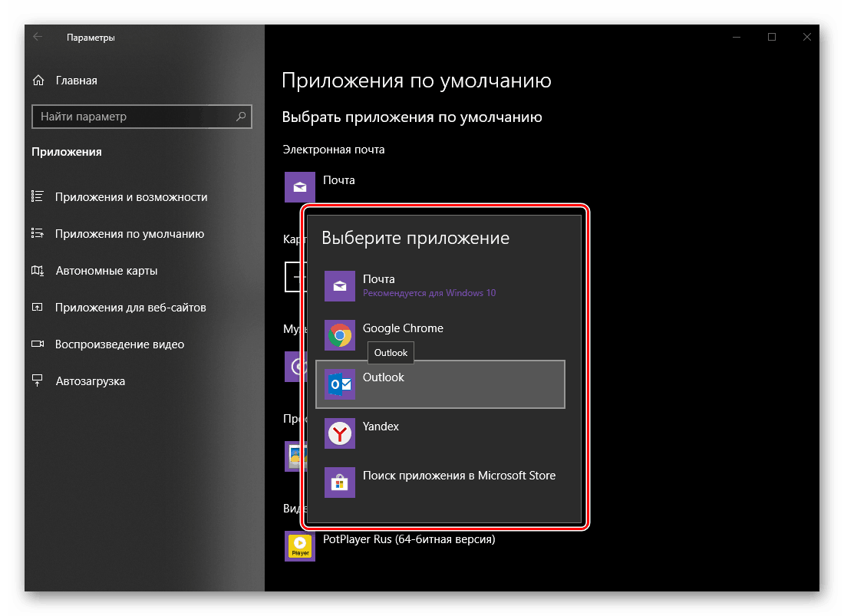Select Outlook as default email app
844x616 pixels.
[440, 384]
